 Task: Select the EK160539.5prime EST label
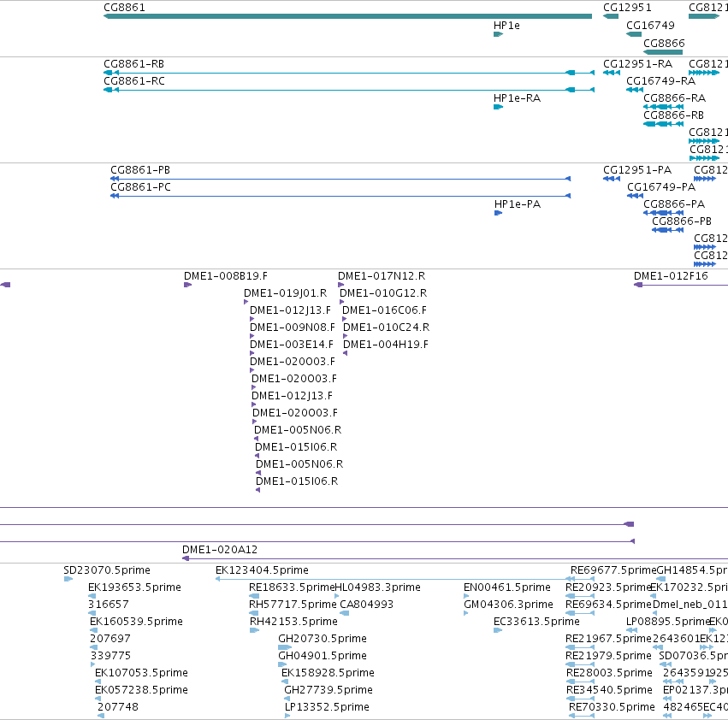137,622
